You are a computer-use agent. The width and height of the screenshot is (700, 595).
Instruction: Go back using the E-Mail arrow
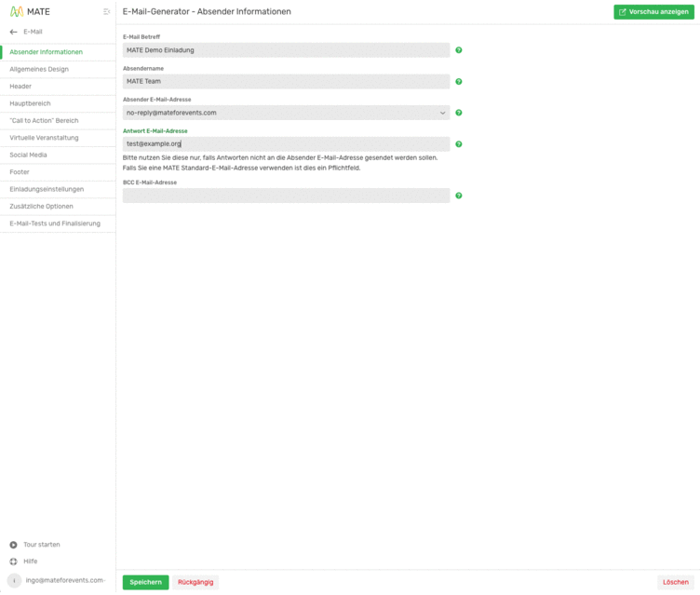click(x=13, y=32)
